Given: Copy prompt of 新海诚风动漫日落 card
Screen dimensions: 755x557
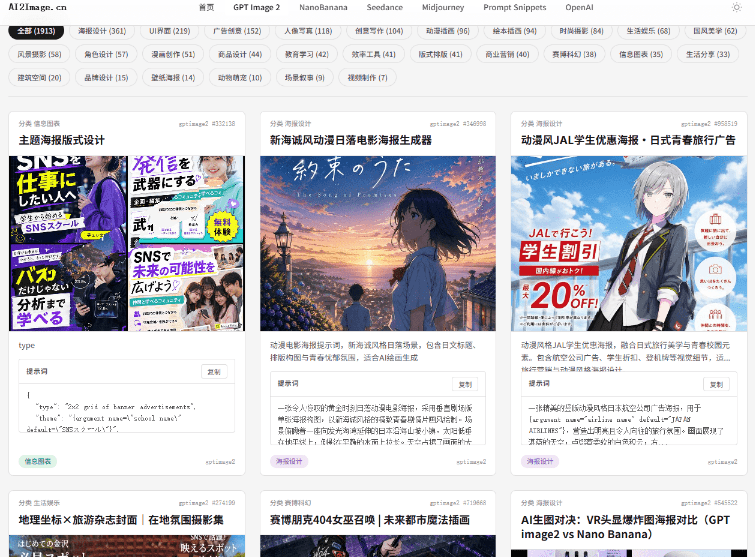Looking at the screenshot, I should click(465, 384).
